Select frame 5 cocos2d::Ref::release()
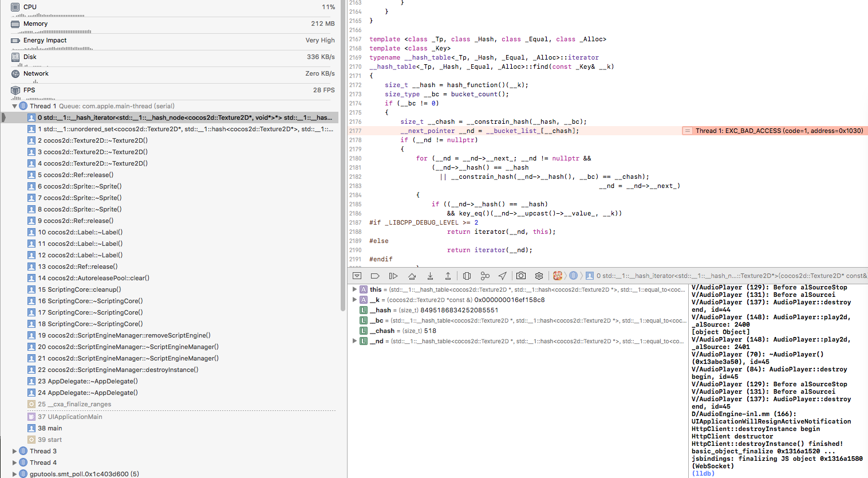Screen dimensions: 868x478 click(171, 175)
